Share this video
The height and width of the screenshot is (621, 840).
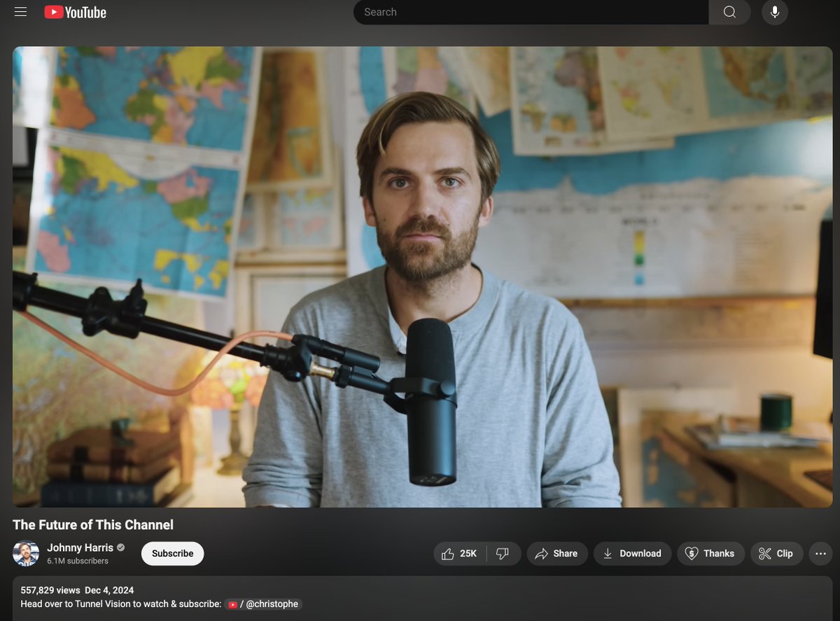556,553
